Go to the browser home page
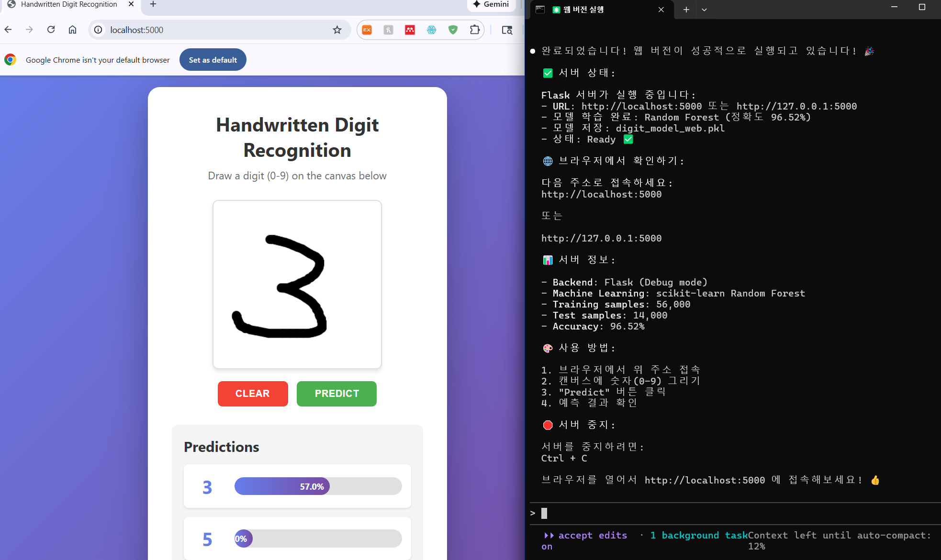Screen dimensions: 941x560 [x=72, y=30]
